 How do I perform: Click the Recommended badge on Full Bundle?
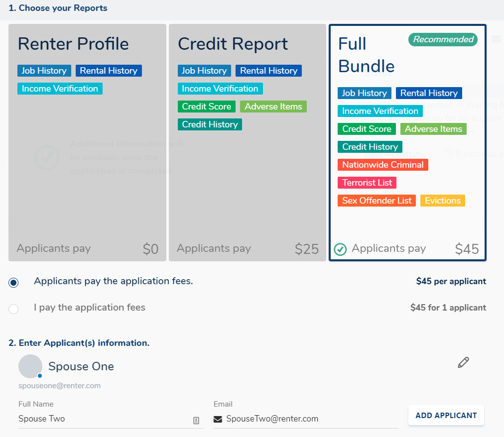[x=443, y=39]
